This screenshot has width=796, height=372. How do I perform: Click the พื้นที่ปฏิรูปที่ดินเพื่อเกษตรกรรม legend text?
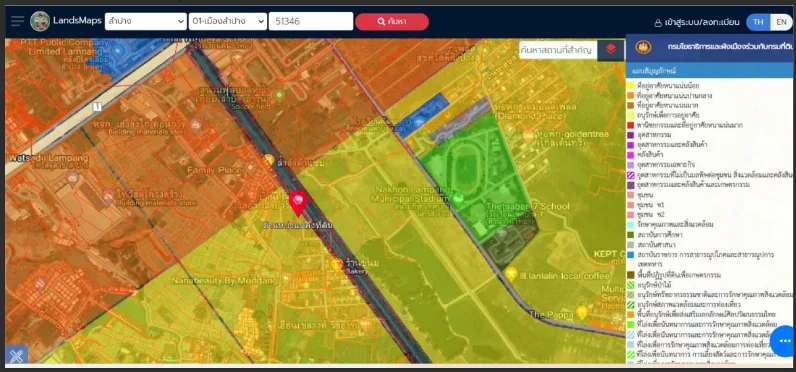tap(679, 275)
